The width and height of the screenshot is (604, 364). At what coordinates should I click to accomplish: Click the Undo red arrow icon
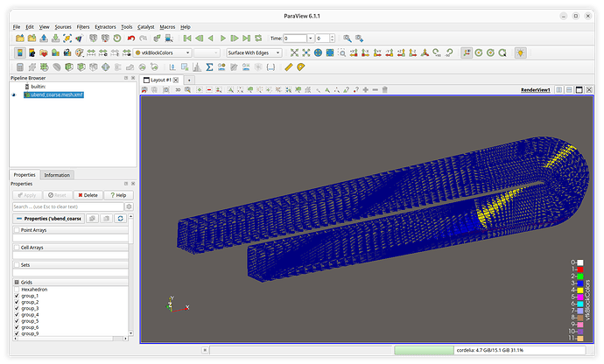(131, 38)
